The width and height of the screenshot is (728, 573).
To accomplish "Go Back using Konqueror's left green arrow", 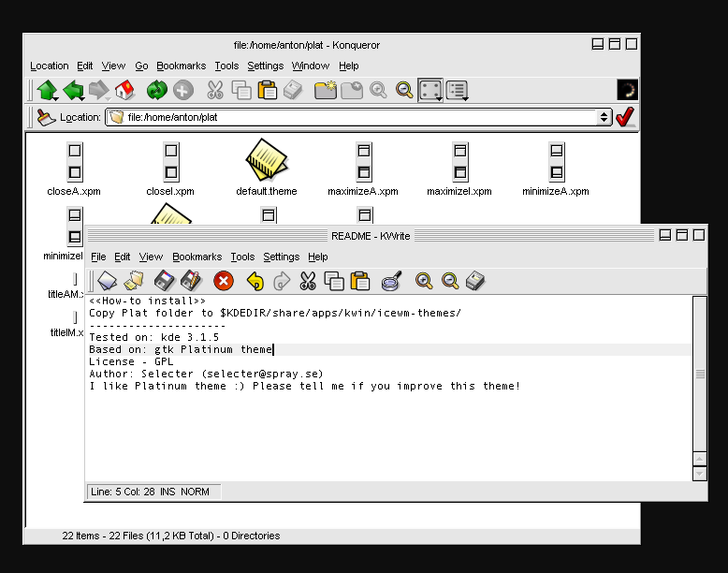I will coord(74,90).
